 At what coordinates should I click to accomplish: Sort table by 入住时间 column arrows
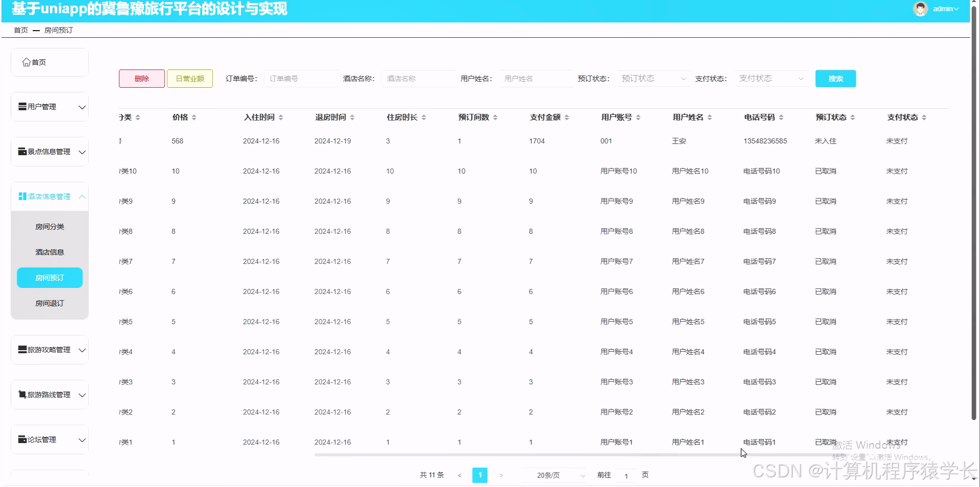click(281, 117)
